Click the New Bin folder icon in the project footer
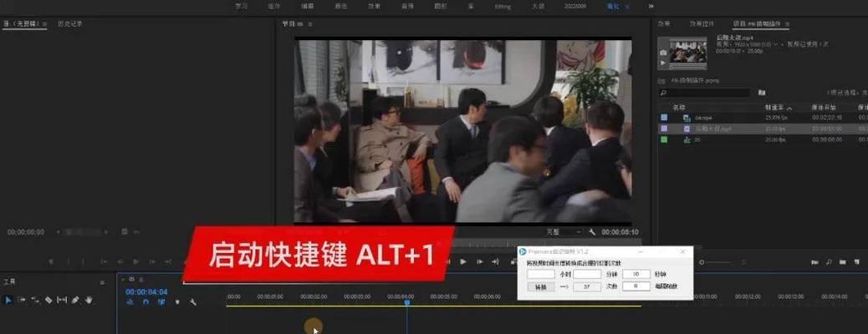The height and width of the screenshot is (334, 868). (x=842, y=262)
